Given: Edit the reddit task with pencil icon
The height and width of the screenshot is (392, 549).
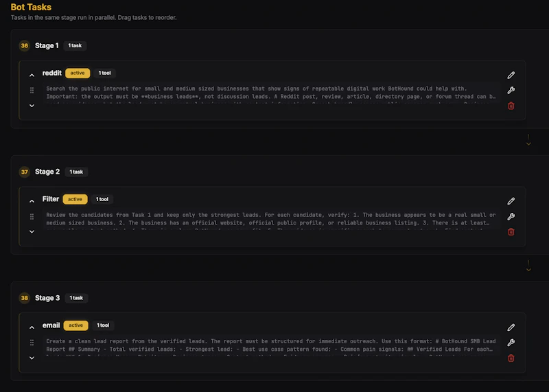Looking at the screenshot, I should click(x=511, y=75).
